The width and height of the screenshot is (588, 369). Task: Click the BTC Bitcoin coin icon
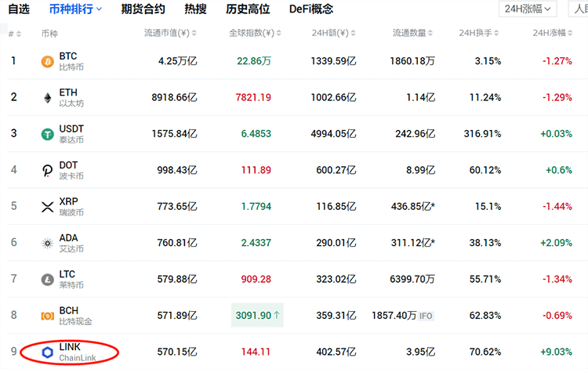47,61
